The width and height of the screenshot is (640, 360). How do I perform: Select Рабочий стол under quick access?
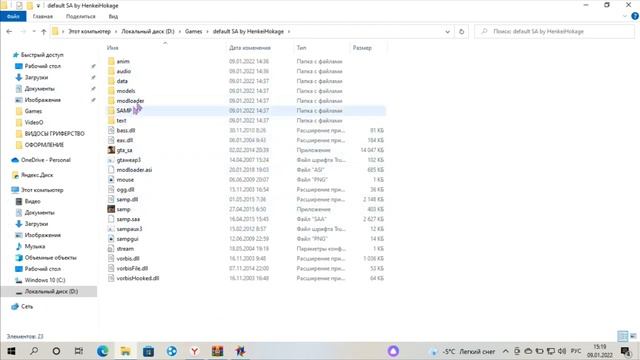[42, 66]
